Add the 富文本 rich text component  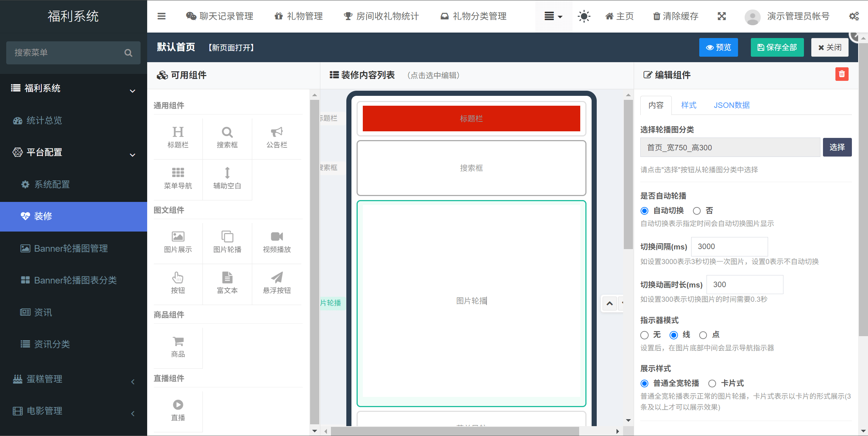click(227, 283)
